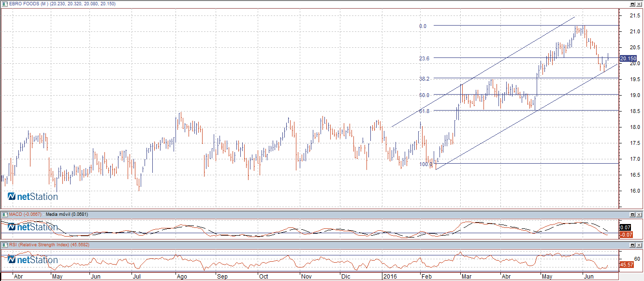Click the Jul month on time axis
Screen dimensions: 644x281
tap(136, 277)
